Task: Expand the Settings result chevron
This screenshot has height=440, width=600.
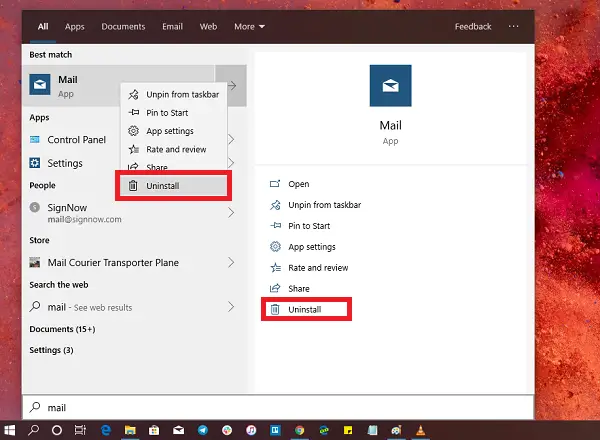Action: [x=231, y=163]
